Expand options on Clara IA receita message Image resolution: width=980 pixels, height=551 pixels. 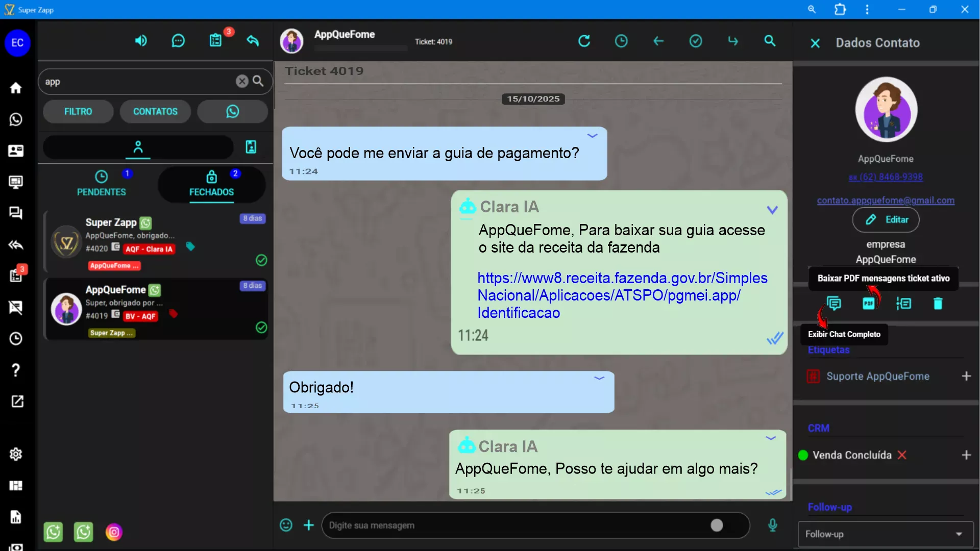click(772, 210)
